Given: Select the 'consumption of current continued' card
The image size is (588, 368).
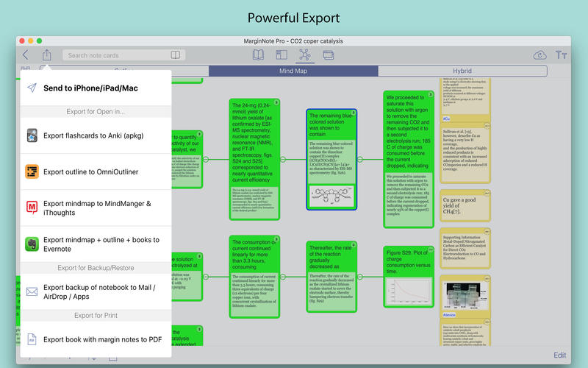Looking at the screenshot, I should pyautogui.click(x=254, y=277).
